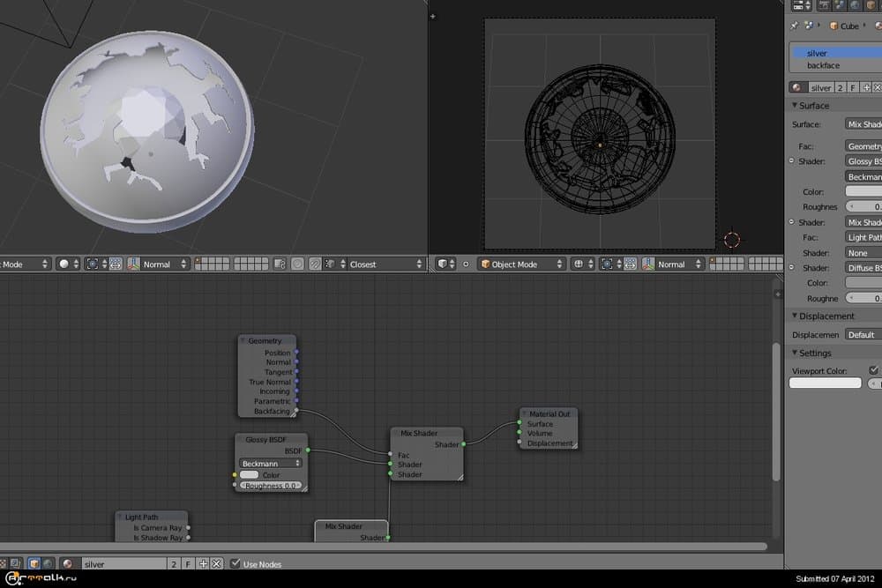Toggle fake user F button in node header
This screenshot has width=882, height=588.
189,563
